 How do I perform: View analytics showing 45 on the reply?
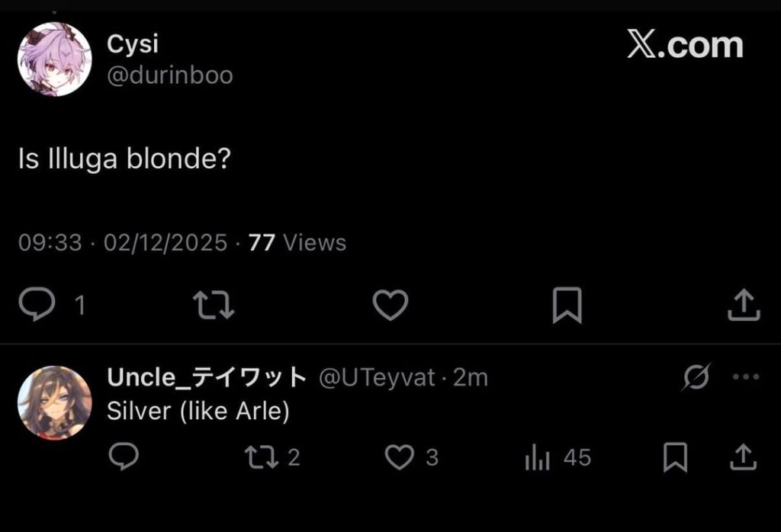536,457
